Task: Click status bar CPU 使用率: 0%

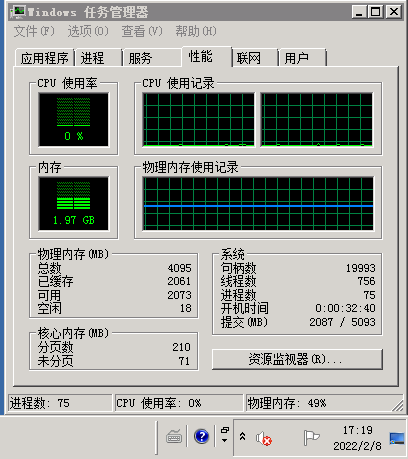Action: 179,403
